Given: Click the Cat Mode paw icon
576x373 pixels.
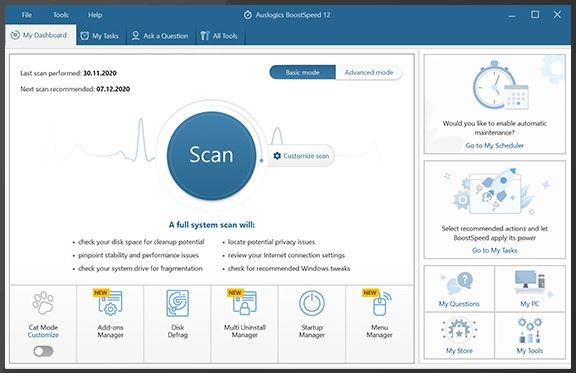Looking at the screenshot, I should coord(43,303).
